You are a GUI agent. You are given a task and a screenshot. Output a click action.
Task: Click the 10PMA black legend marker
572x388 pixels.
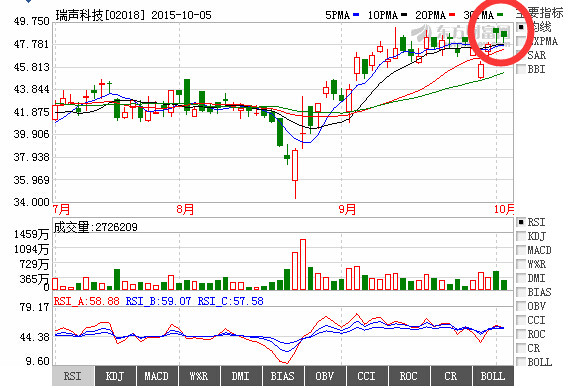point(404,15)
